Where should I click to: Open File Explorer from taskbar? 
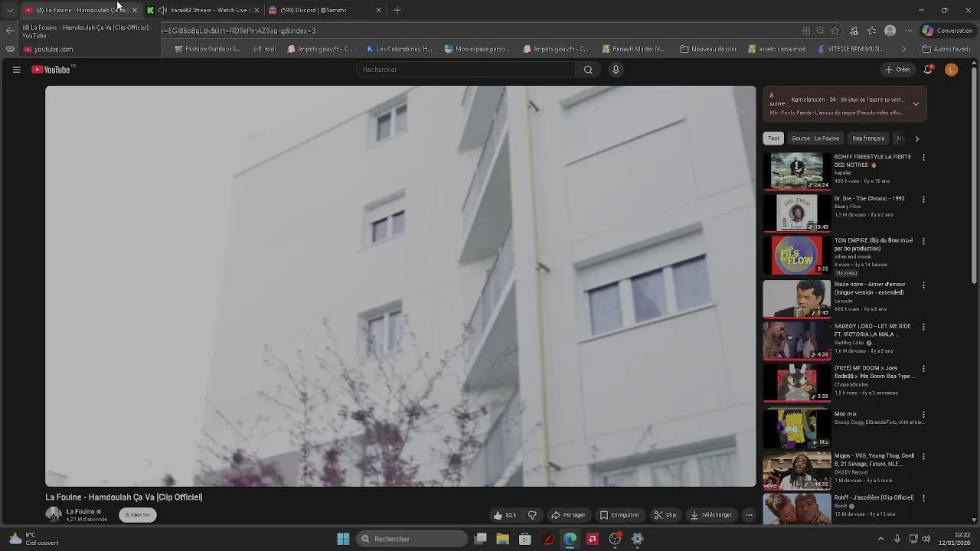[x=502, y=539]
